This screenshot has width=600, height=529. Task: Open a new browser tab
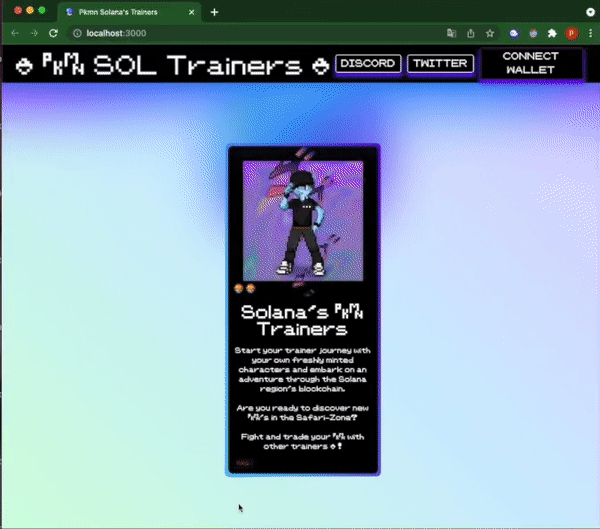214,12
